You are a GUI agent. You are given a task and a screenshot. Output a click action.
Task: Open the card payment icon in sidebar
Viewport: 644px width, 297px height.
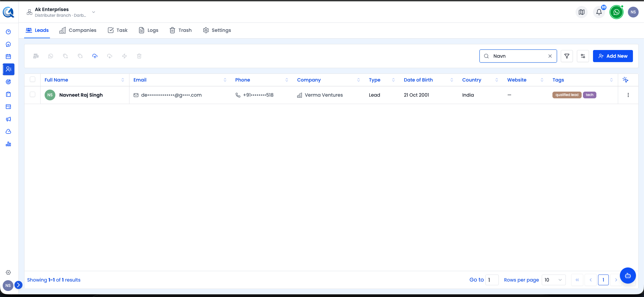(8, 107)
